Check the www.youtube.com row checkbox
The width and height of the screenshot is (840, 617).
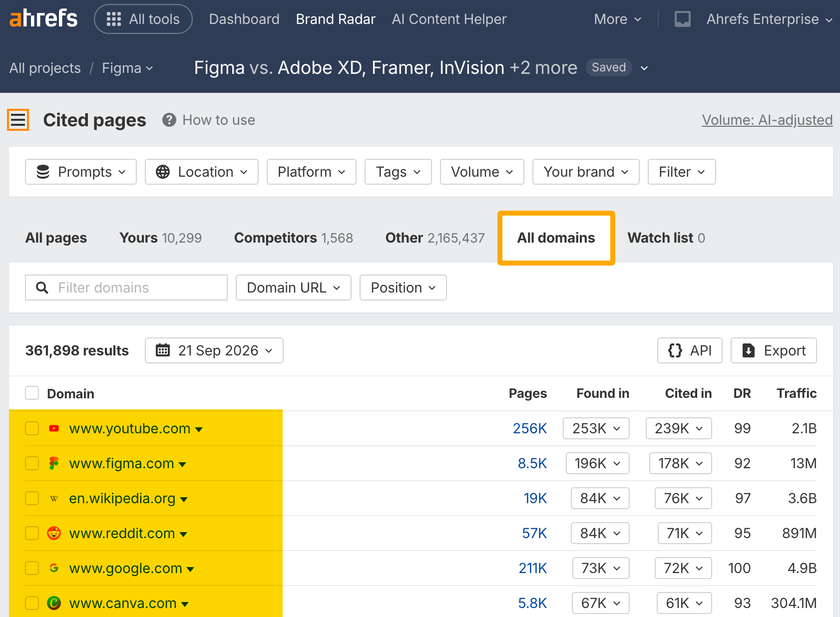coord(32,428)
